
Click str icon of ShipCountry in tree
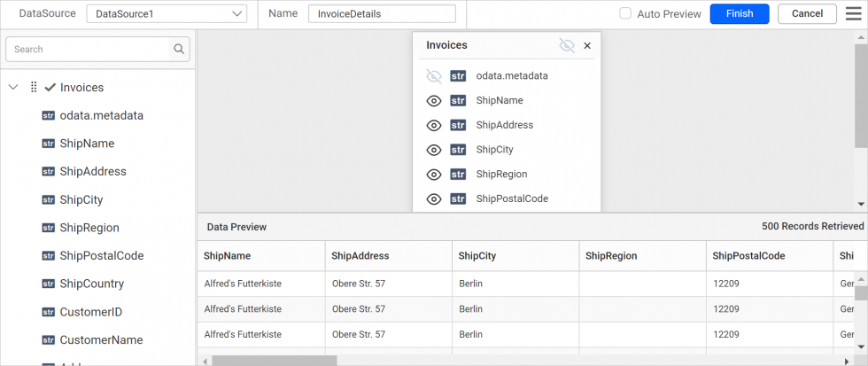pyautogui.click(x=49, y=284)
